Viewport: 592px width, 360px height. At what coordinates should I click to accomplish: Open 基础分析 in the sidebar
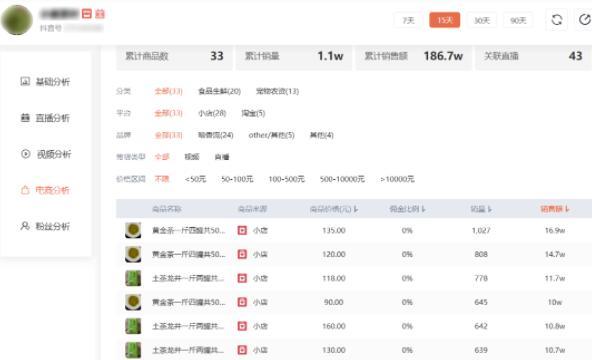pyautogui.click(x=45, y=82)
